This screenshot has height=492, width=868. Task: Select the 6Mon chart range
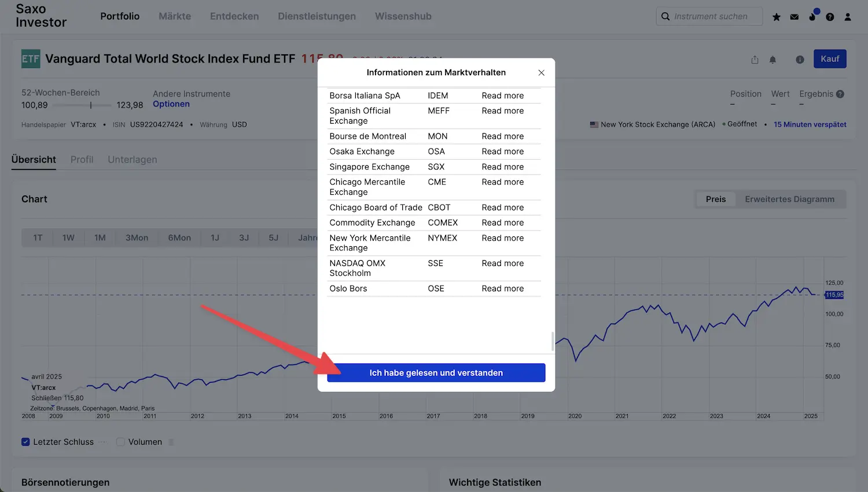coord(179,238)
